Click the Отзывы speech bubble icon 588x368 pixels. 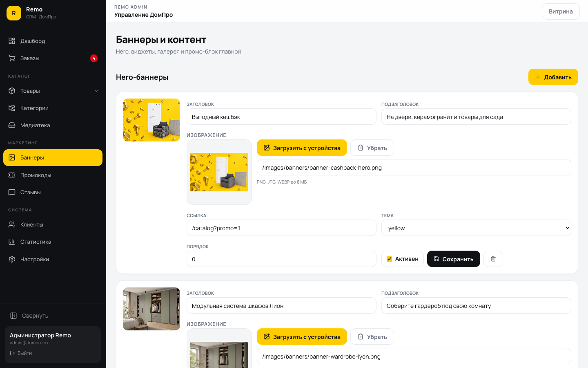pos(12,192)
